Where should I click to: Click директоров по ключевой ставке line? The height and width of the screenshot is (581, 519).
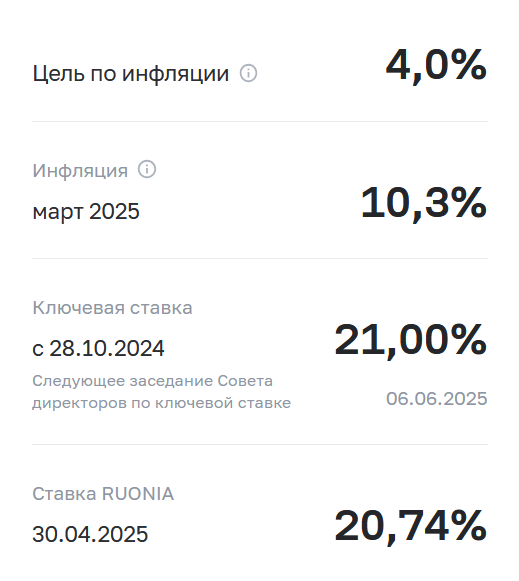click(x=162, y=403)
